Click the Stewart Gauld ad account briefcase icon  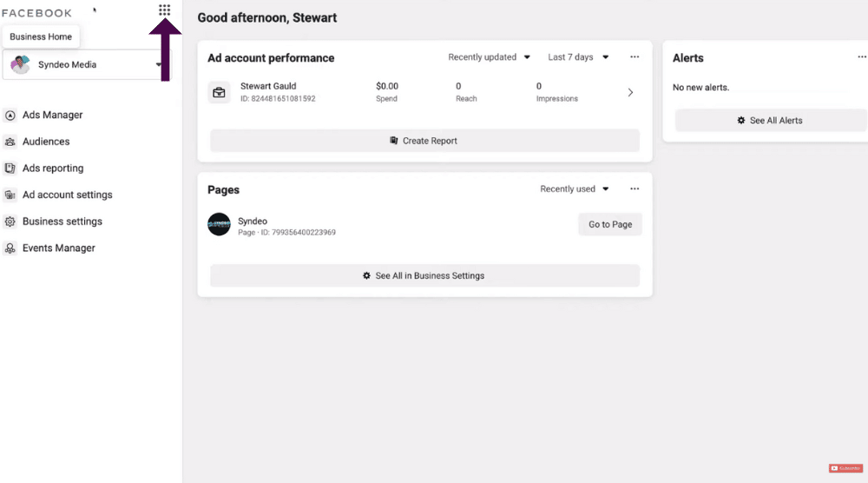point(220,92)
